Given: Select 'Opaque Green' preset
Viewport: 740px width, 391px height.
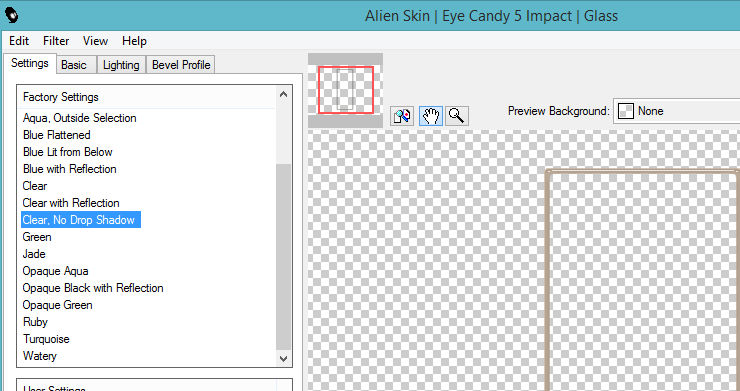Looking at the screenshot, I should (57, 305).
